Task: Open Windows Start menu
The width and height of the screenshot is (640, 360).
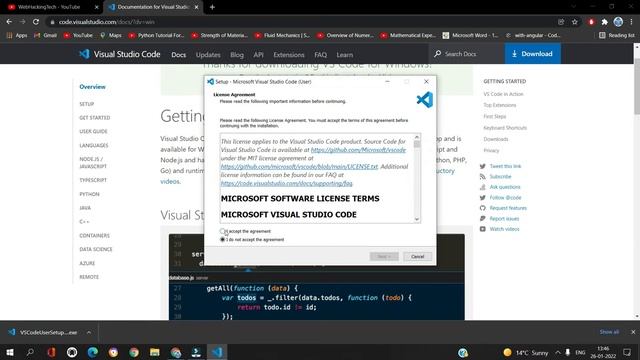Action: click(x=9, y=352)
